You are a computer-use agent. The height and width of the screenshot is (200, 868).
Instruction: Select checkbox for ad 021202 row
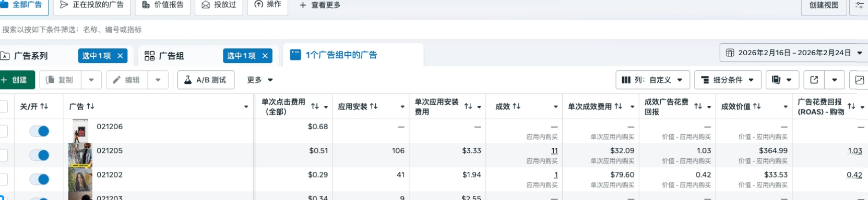[3, 179]
